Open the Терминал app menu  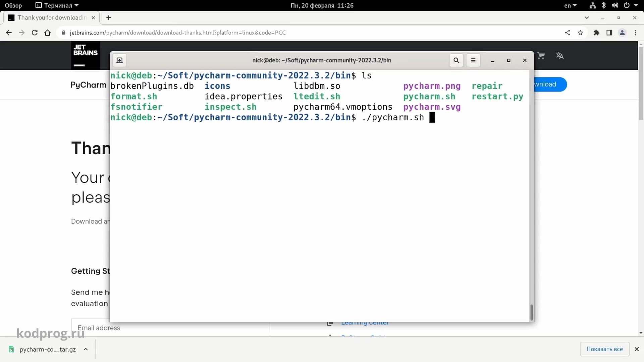click(x=57, y=5)
